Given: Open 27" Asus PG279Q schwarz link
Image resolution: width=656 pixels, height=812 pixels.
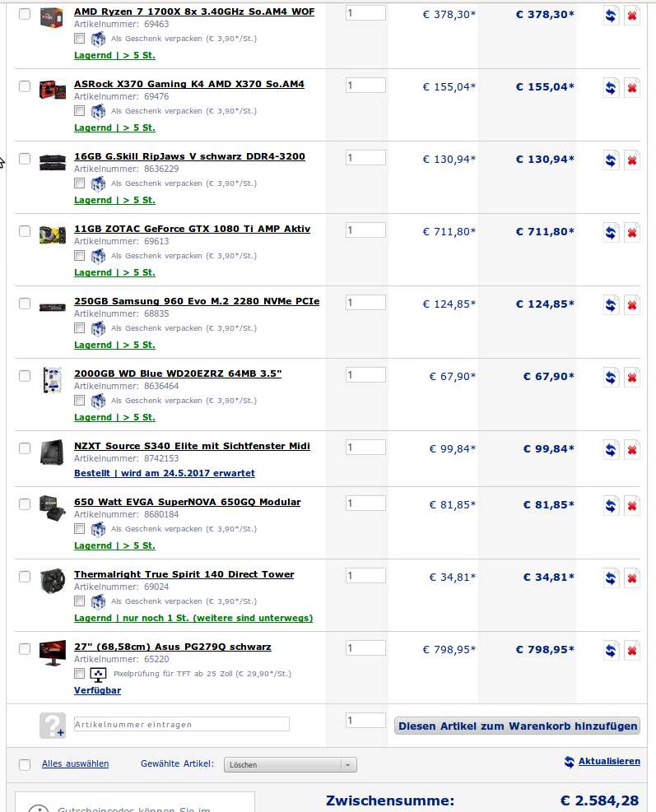Looking at the screenshot, I should [173, 647].
